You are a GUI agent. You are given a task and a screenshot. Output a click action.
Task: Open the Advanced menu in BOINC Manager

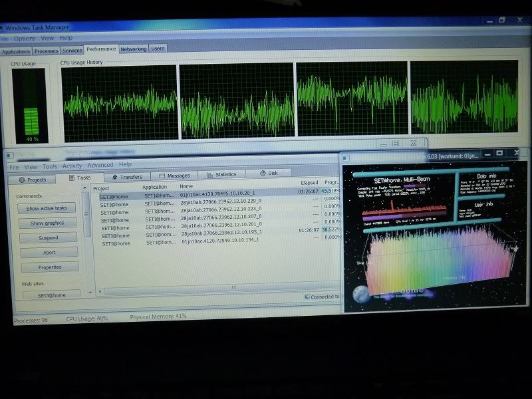pos(100,165)
